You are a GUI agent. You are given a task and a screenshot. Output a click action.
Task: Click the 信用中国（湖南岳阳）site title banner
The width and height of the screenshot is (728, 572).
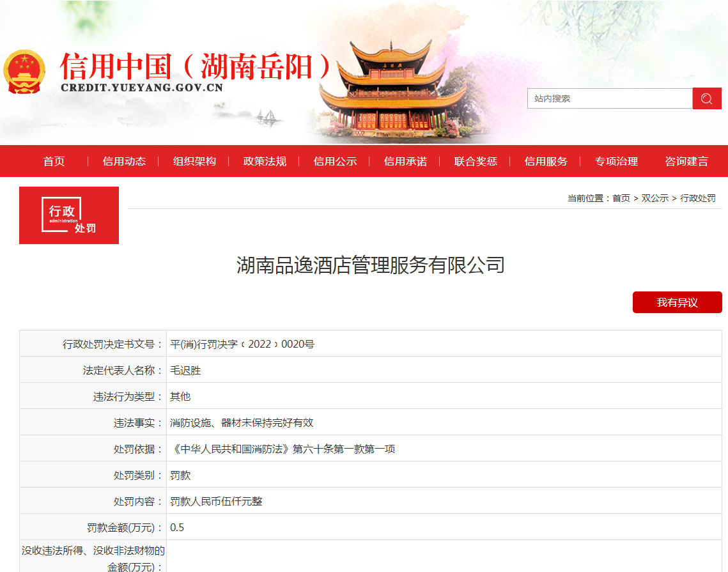click(x=198, y=64)
